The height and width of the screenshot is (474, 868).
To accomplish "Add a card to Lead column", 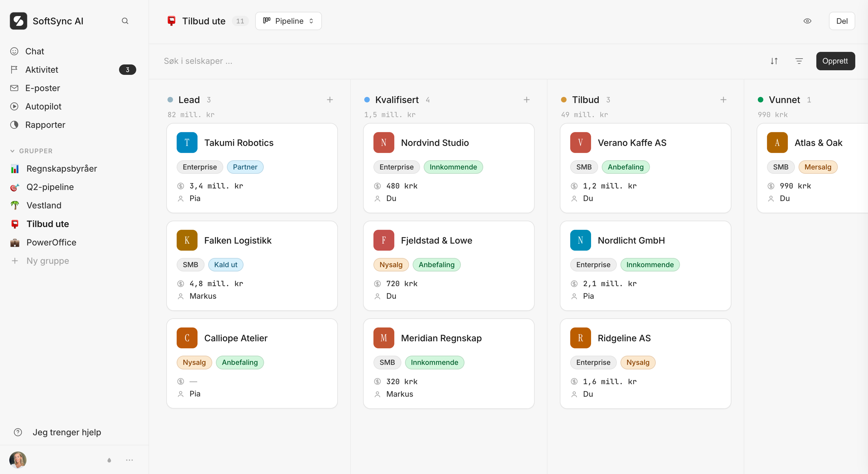I will [x=330, y=100].
